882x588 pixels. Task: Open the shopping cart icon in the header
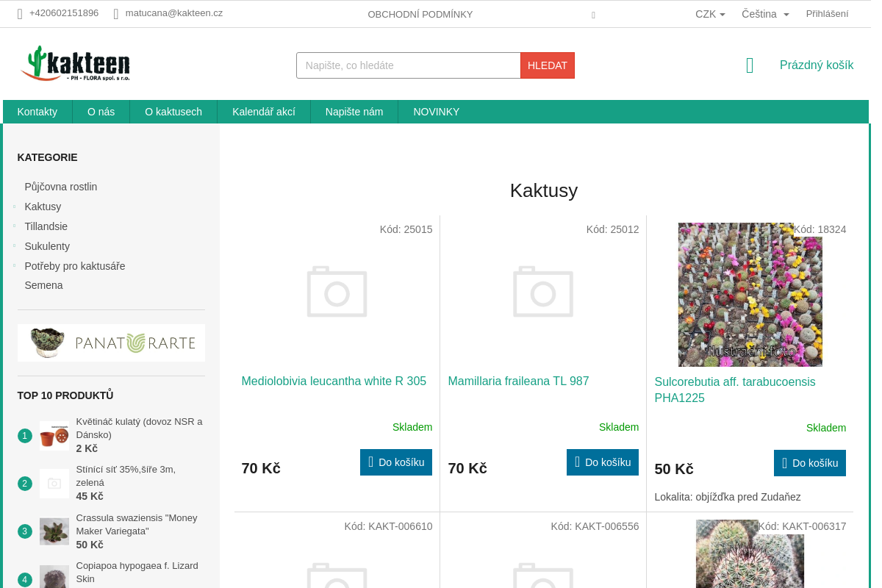pos(749,65)
